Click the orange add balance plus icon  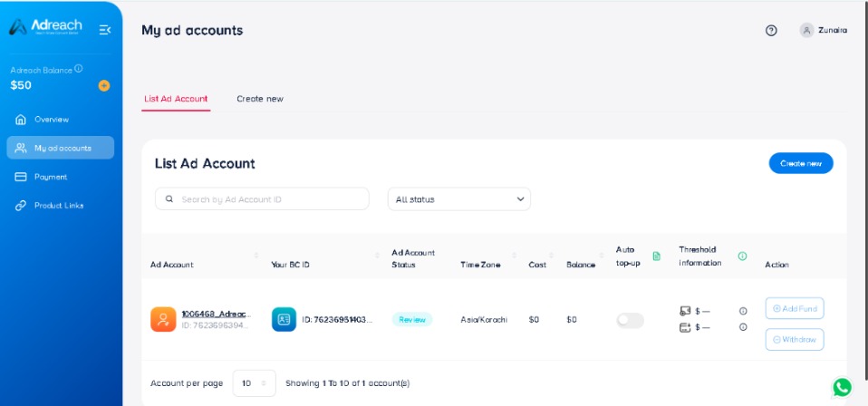(103, 85)
